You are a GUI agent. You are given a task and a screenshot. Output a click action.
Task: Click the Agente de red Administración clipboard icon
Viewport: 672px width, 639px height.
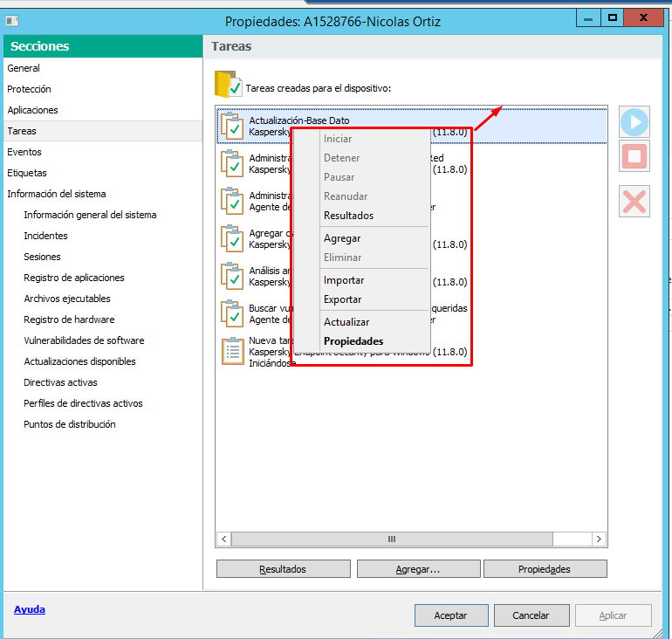[232, 201]
